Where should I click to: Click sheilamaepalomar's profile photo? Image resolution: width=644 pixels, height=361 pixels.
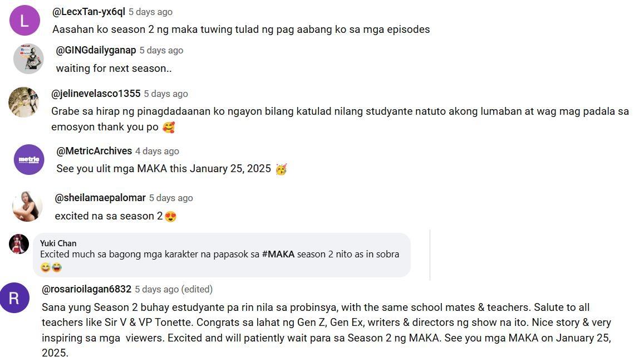pyautogui.click(x=27, y=206)
